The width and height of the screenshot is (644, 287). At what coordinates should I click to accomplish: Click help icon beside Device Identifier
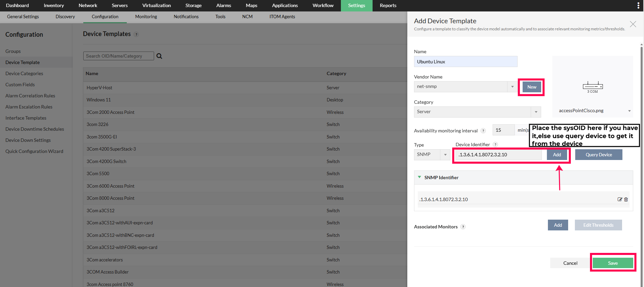pos(495,145)
